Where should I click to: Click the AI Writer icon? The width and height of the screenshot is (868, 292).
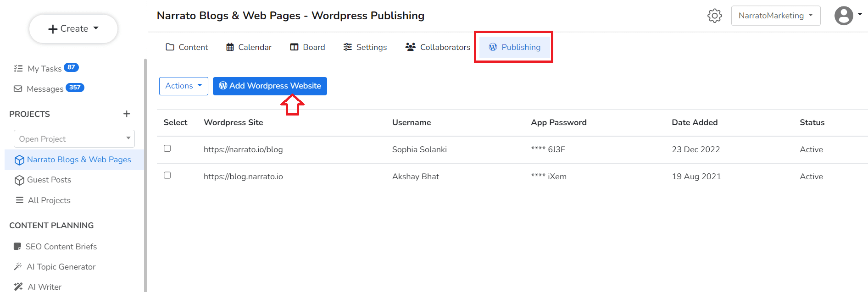tap(18, 287)
